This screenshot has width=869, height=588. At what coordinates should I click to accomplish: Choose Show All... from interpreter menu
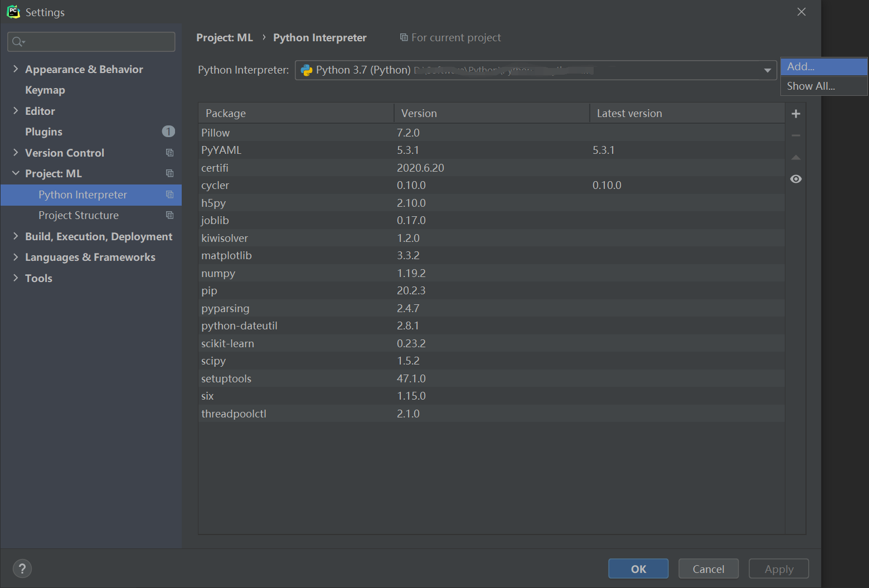[824, 86]
